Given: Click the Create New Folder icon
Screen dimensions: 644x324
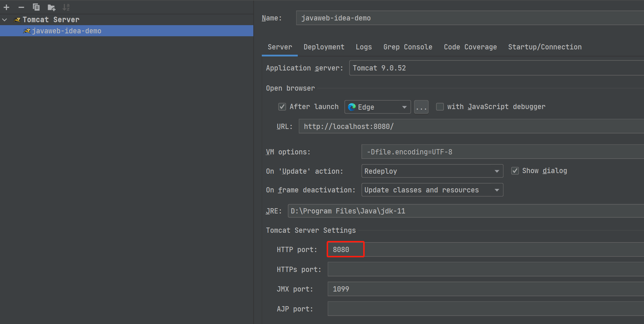Looking at the screenshot, I should pyautogui.click(x=51, y=7).
